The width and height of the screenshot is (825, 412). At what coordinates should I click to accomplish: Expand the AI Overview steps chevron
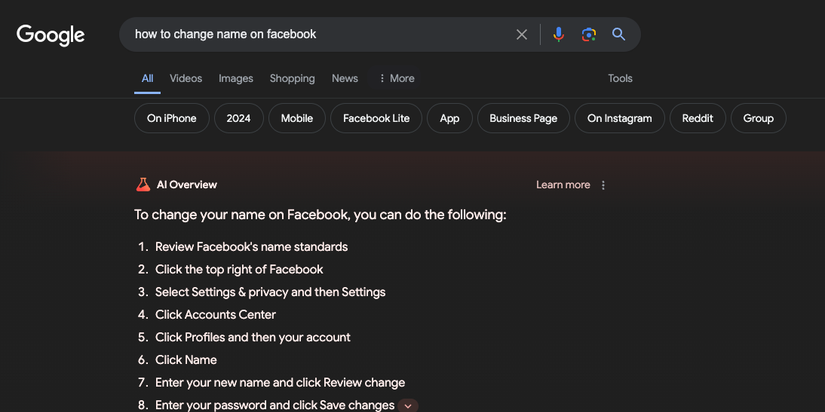408,406
